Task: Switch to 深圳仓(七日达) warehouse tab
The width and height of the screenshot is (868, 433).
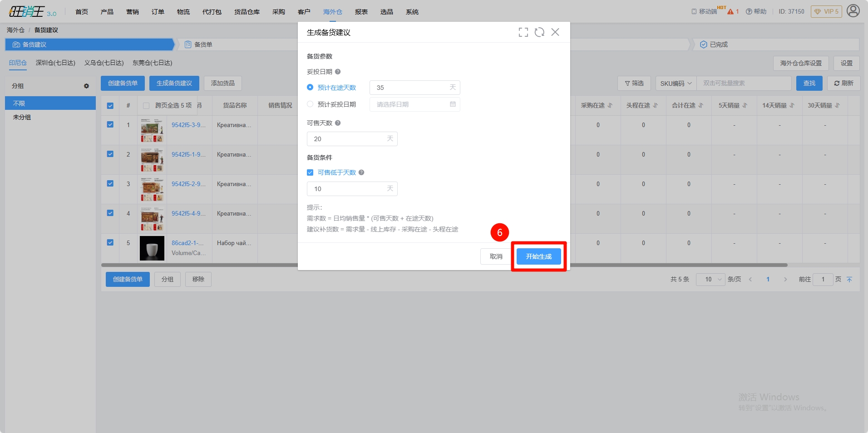Action: pos(55,63)
